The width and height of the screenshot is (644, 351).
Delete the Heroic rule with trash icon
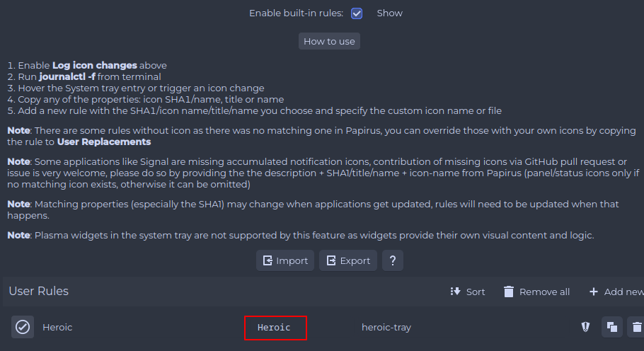point(637,327)
